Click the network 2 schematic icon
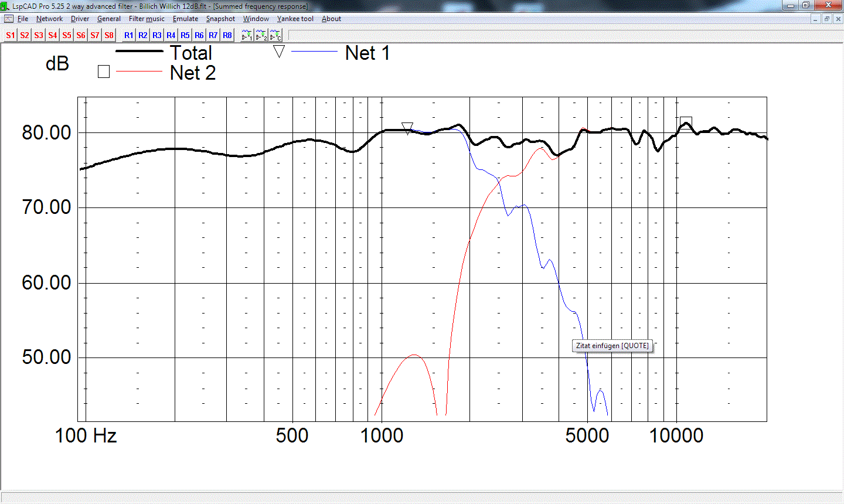The width and height of the screenshot is (844, 504). tap(261, 36)
